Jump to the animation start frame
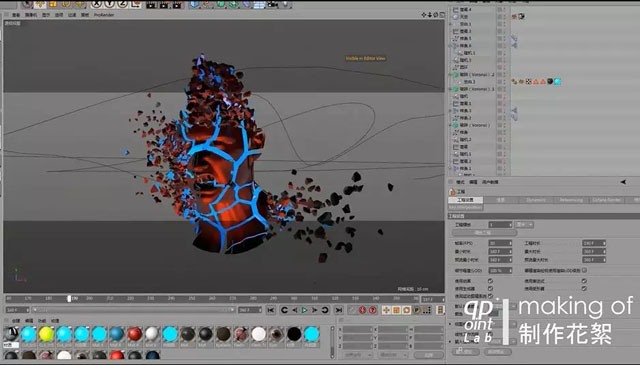Viewport: 640px width, 365px height. (271, 310)
